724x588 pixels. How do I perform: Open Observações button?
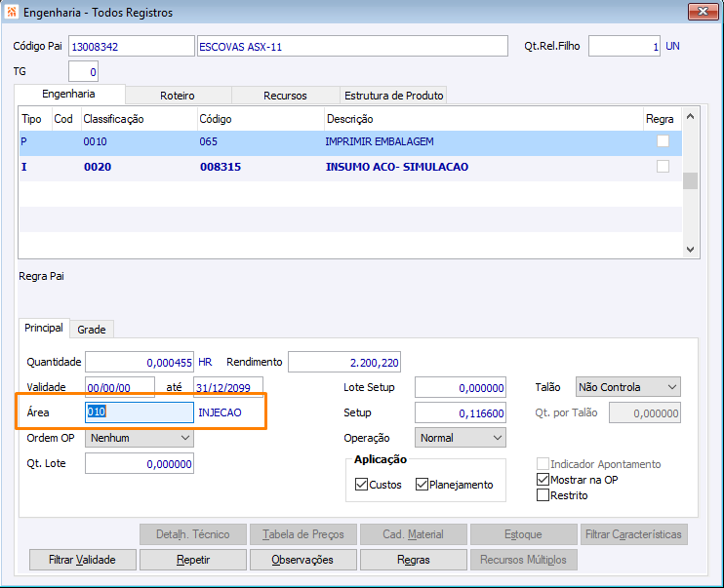[302, 560]
